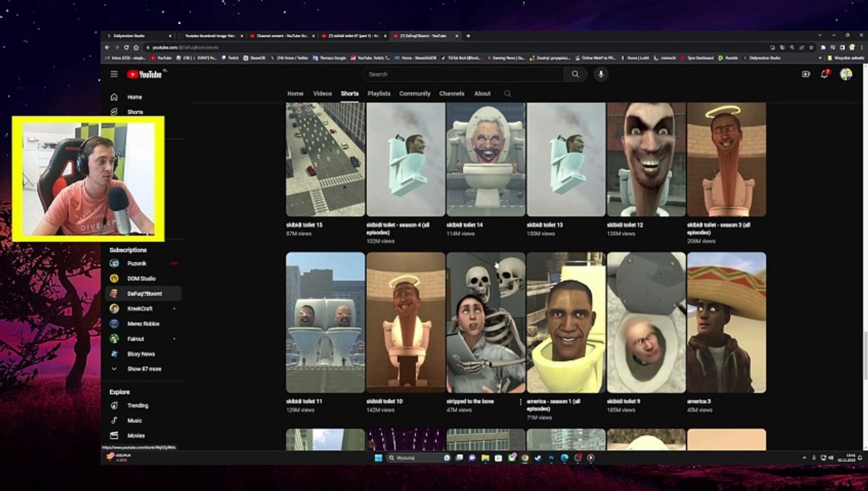Open DOM Studio subscription channel
The image size is (868, 491).
[x=141, y=278]
